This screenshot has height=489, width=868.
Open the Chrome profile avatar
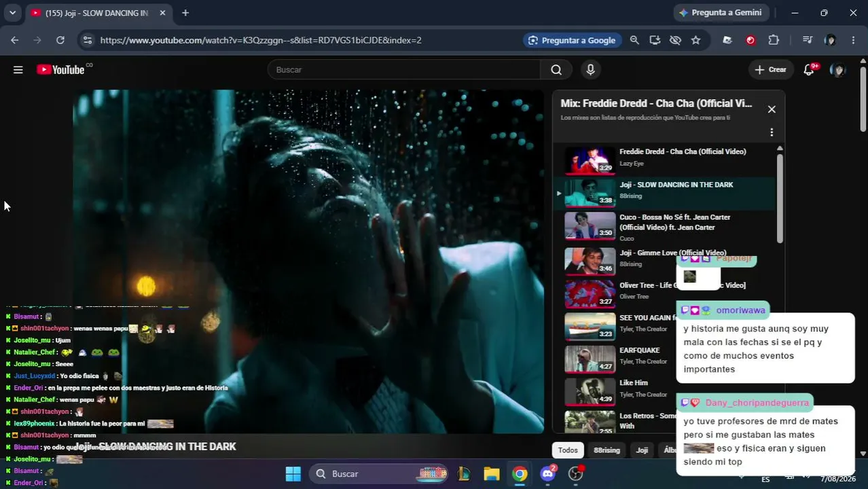tap(830, 40)
